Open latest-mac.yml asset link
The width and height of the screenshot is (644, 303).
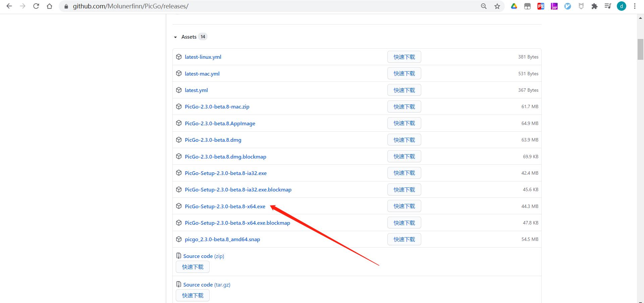(x=202, y=74)
